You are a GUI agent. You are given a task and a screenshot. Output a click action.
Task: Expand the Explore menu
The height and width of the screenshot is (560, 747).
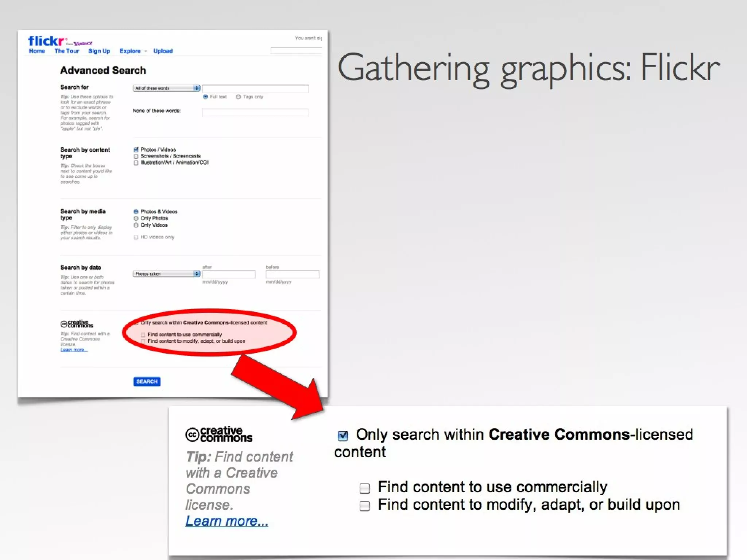[130, 51]
